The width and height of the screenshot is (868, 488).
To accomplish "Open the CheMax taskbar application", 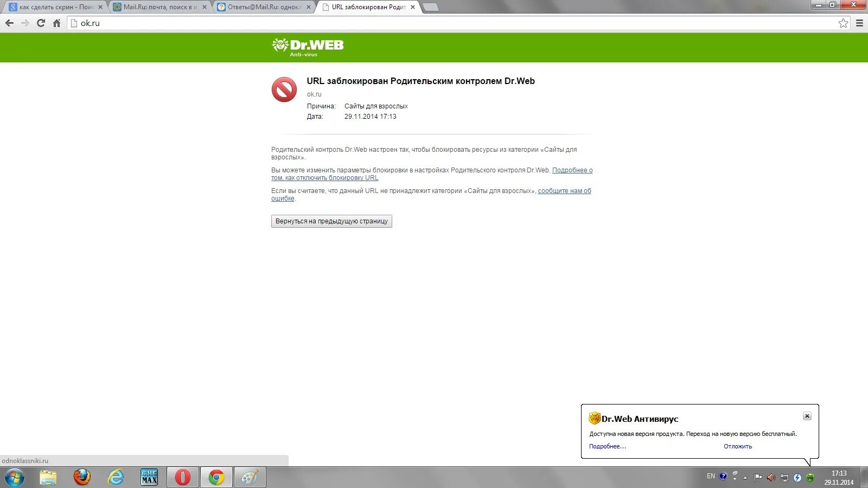I will pyautogui.click(x=149, y=478).
